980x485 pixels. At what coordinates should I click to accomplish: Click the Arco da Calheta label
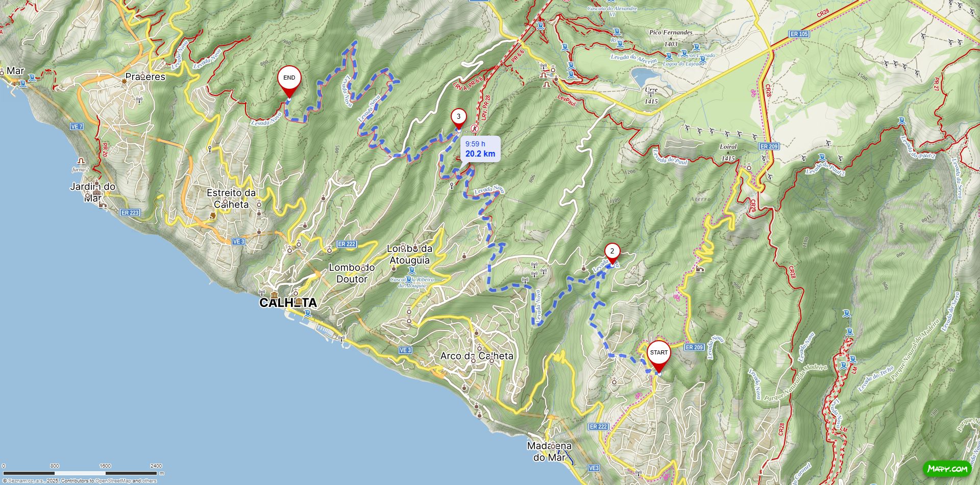click(x=477, y=356)
